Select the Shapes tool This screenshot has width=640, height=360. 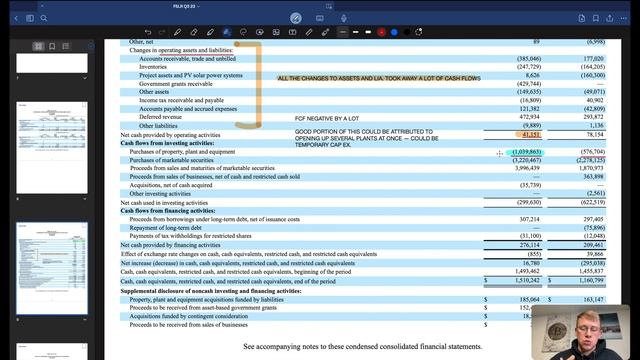pos(227,32)
